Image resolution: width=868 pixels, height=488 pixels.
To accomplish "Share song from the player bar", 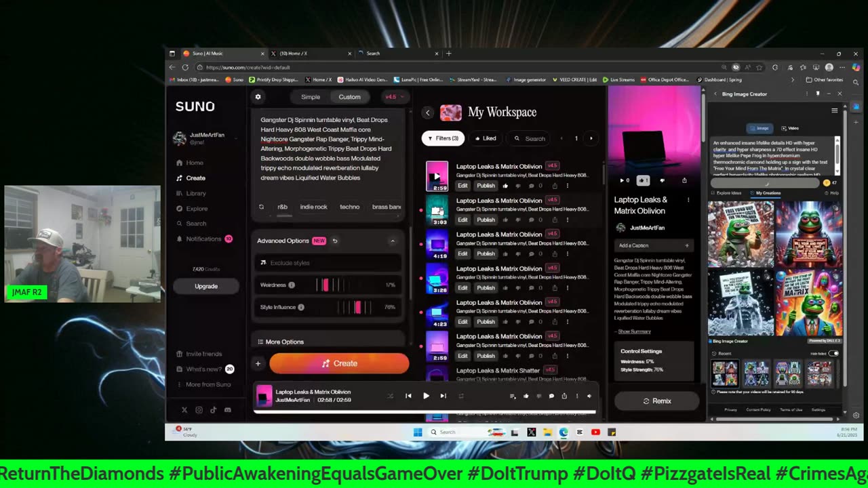I will pyautogui.click(x=564, y=396).
